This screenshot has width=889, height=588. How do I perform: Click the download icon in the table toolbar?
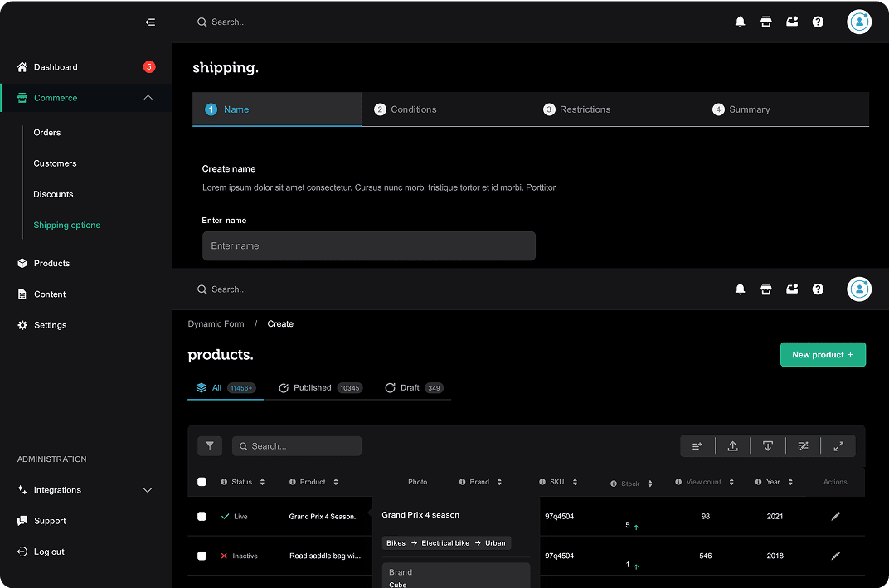coord(768,446)
